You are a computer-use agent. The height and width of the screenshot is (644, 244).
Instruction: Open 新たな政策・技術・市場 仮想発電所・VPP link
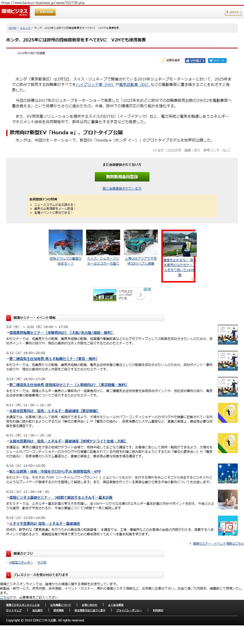[55, 471]
